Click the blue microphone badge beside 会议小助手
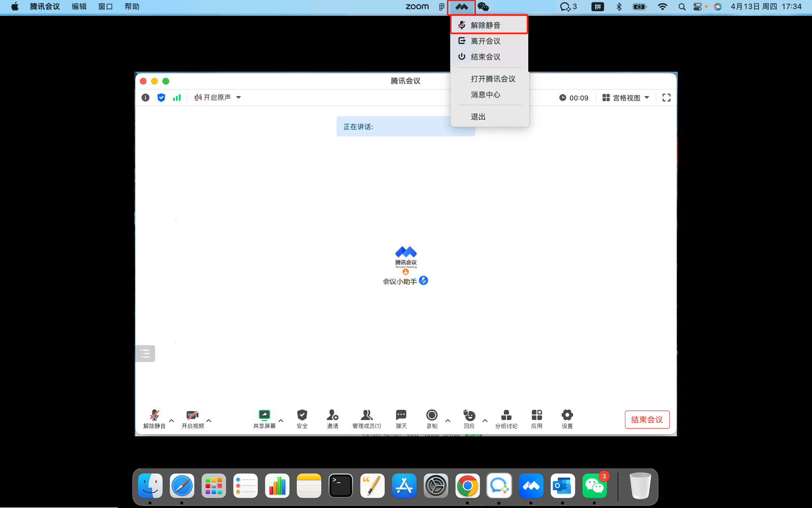This screenshot has width=812, height=508. click(x=424, y=280)
